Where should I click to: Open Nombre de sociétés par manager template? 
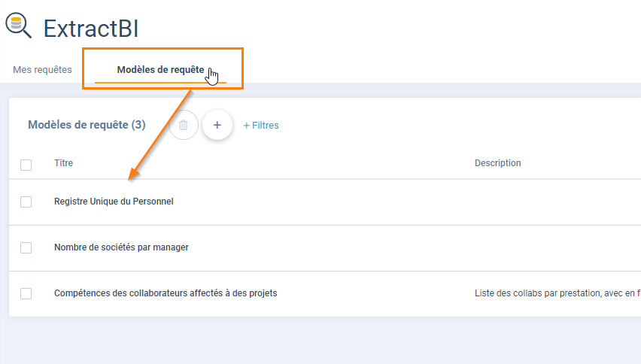(121, 247)
